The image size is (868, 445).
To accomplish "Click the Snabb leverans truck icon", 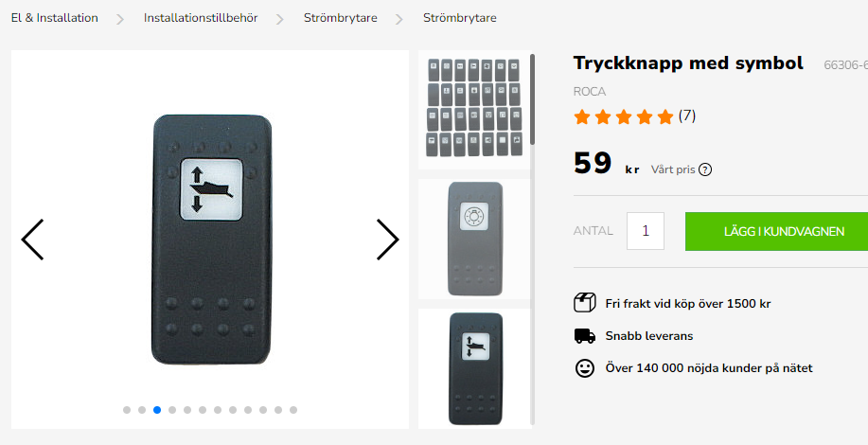I will (x=585, y=336).
